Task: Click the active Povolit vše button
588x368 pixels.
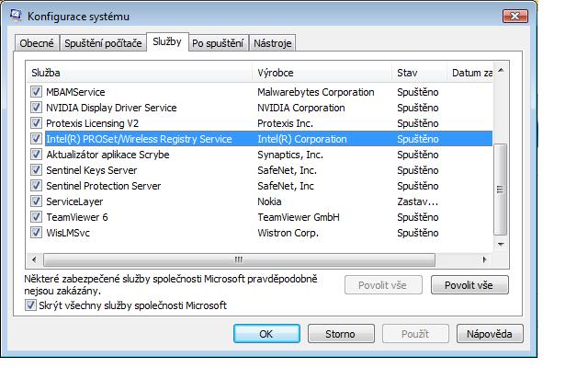Action: tap(469, 285)
